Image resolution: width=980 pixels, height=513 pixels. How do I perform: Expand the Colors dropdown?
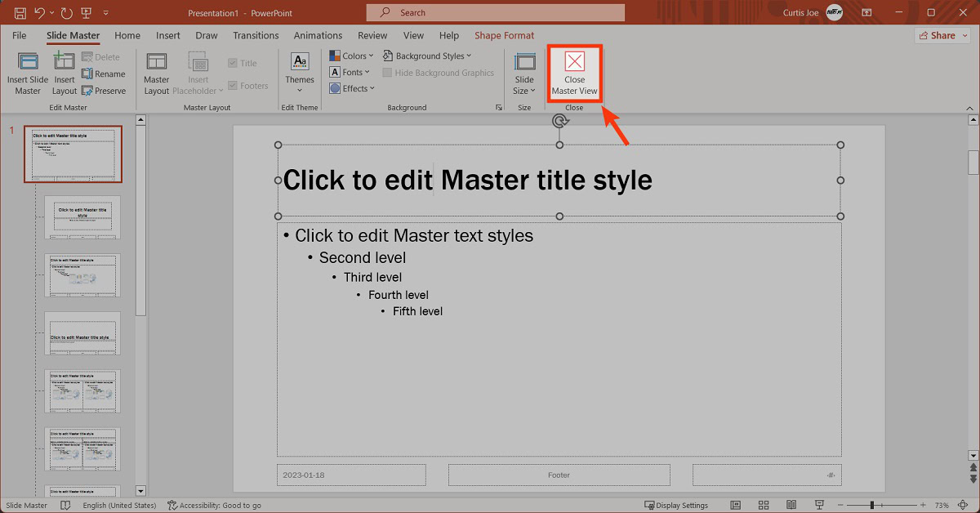351,56
